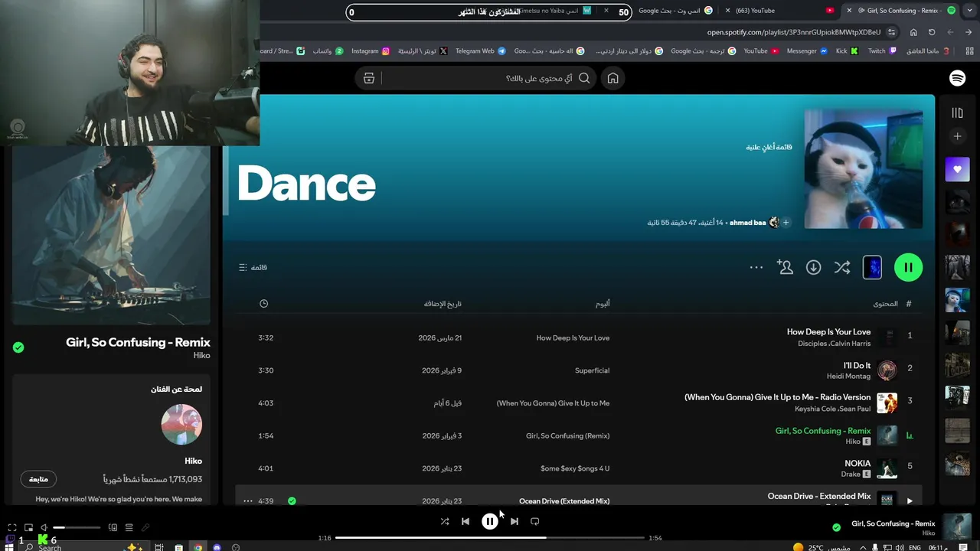
Task: Open the Browse icon inside search bar
Action: click(x=369, y=78)
